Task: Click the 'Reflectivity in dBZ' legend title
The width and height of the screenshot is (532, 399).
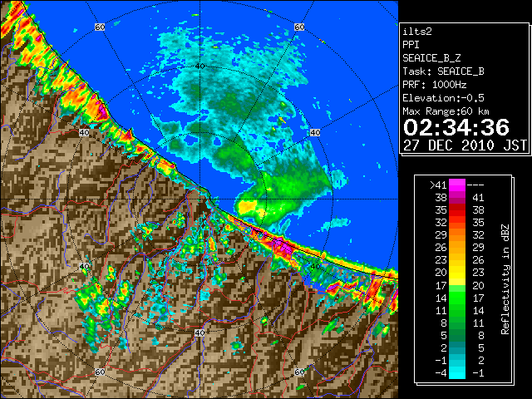Action: [505, 279]
